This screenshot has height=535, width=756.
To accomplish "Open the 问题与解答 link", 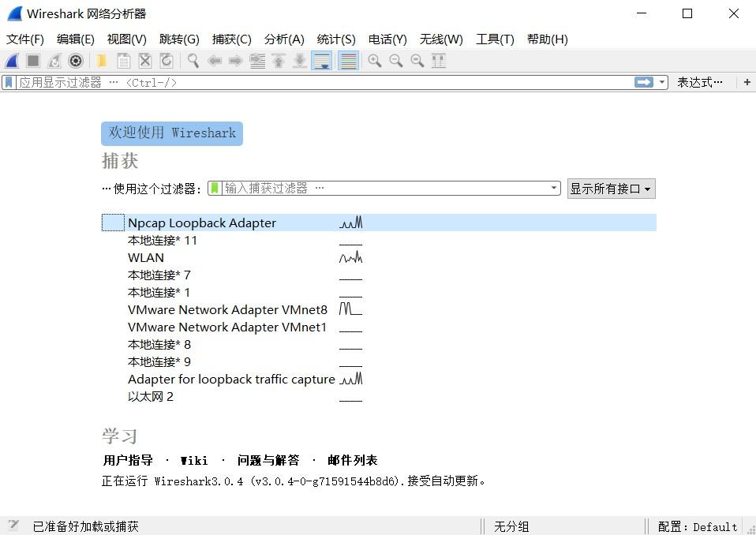I will (268, 460).
